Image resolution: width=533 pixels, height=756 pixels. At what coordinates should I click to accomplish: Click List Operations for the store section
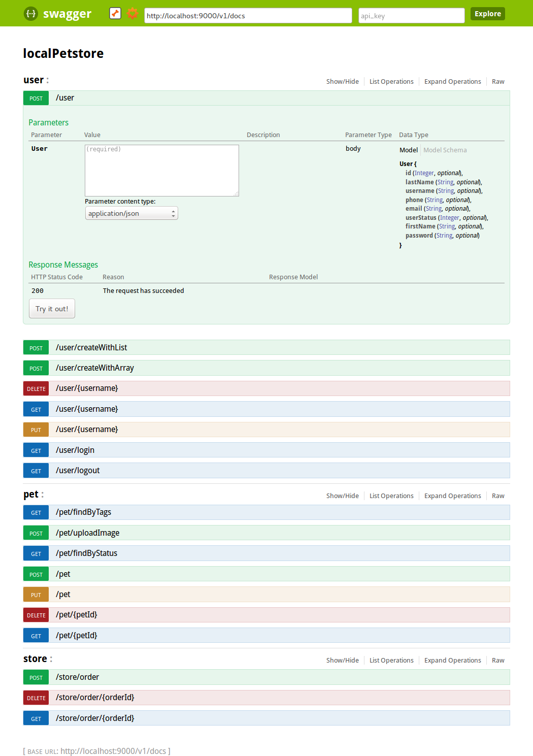tap(391, 661)
